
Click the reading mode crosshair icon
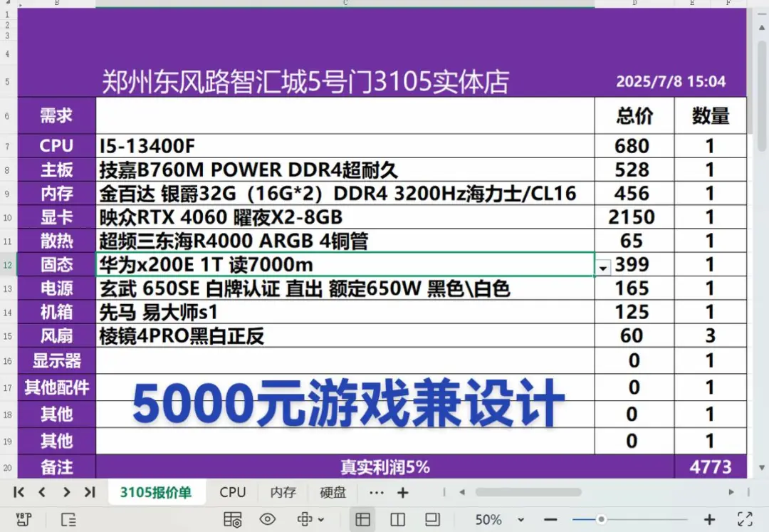tap(305, 518)
